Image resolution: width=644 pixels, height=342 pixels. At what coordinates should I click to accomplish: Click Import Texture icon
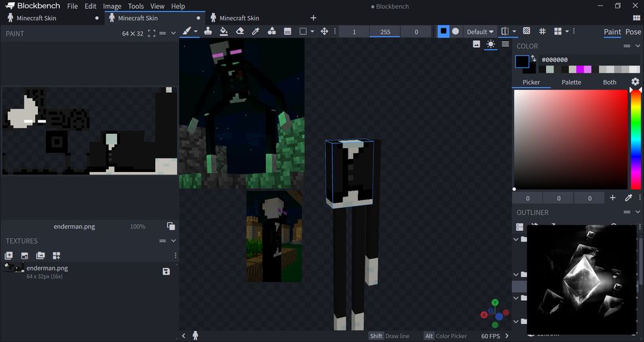tap(24, 256)
